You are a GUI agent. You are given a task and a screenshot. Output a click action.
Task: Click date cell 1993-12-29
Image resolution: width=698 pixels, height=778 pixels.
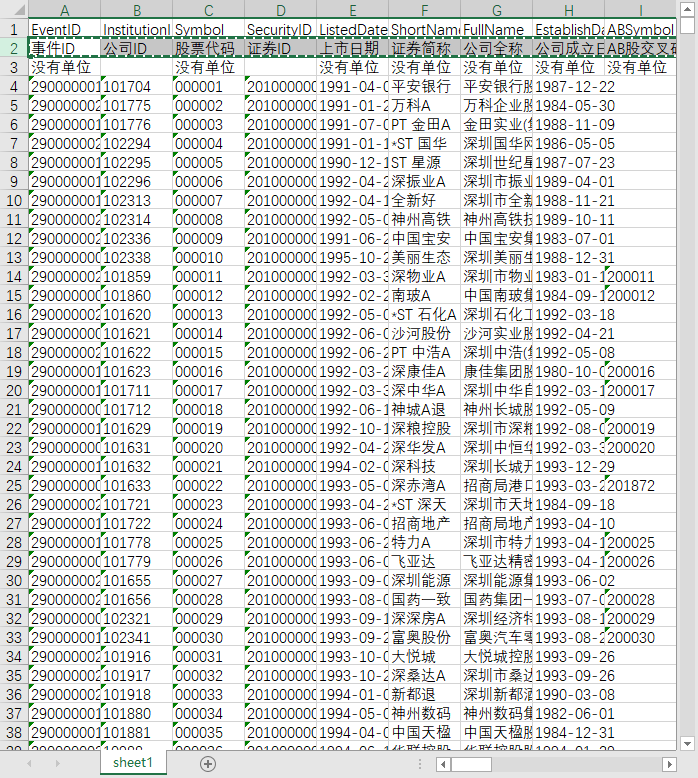[x=569, y=466]
